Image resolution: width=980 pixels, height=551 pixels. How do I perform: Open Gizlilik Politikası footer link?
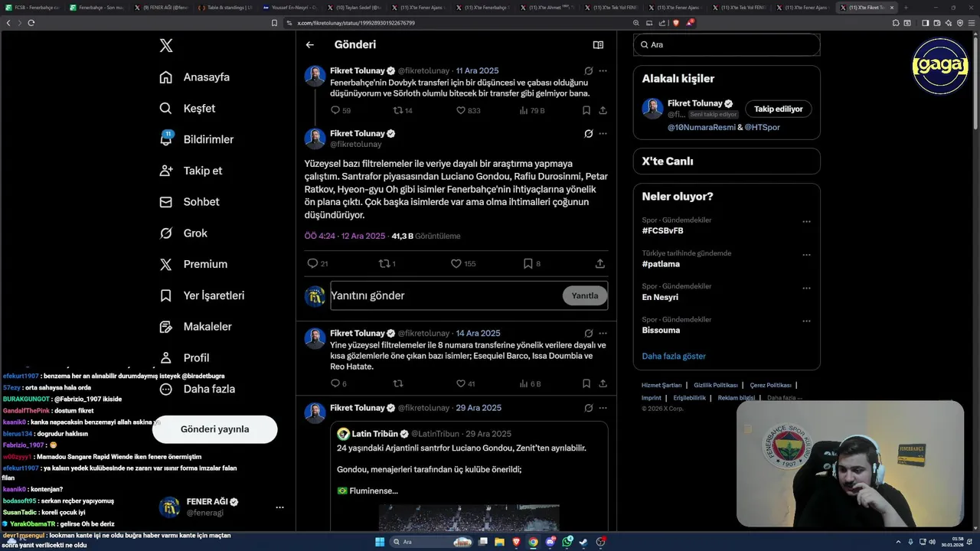(x=716, y=386)
